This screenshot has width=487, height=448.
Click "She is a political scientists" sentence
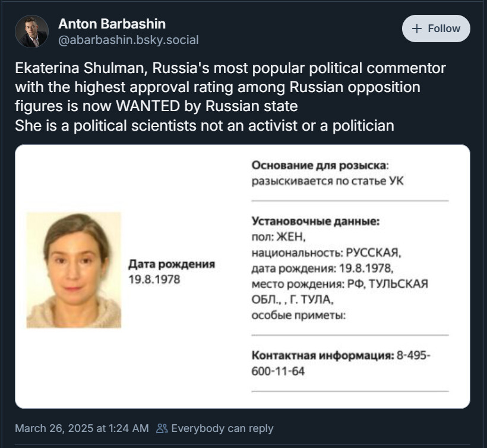tap(204, 125)
